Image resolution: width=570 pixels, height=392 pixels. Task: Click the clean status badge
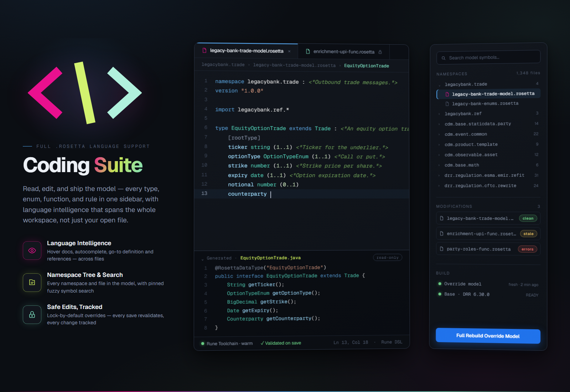click(x=528, y=218)
